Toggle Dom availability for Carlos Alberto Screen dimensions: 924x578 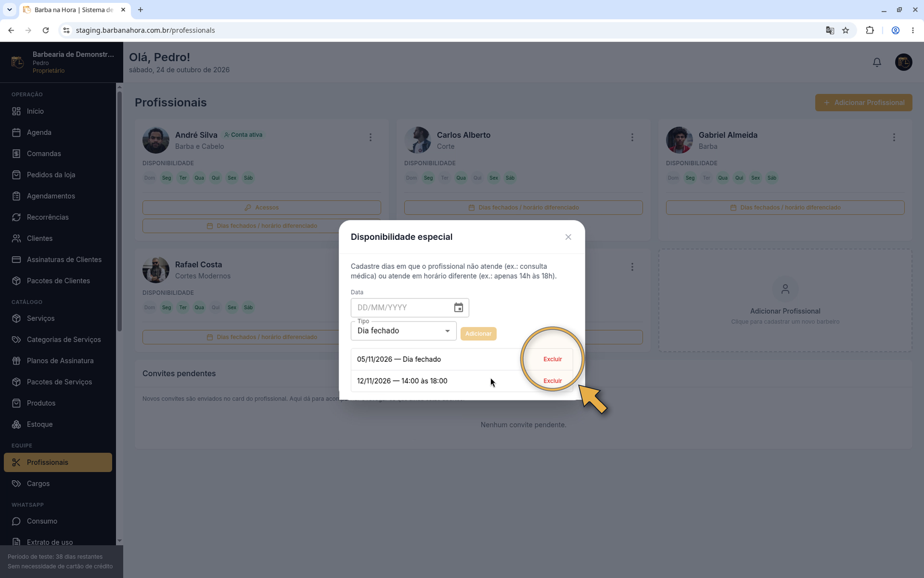coord(411,178)
